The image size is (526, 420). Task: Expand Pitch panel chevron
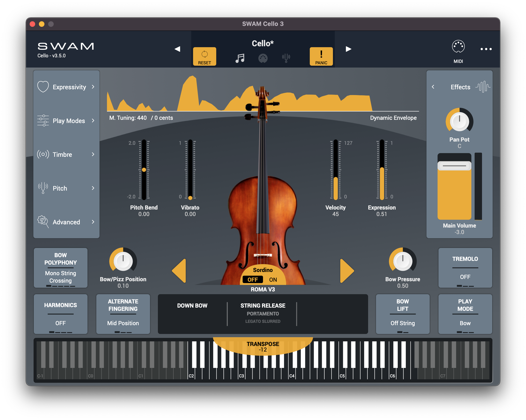tap(93, 188)
